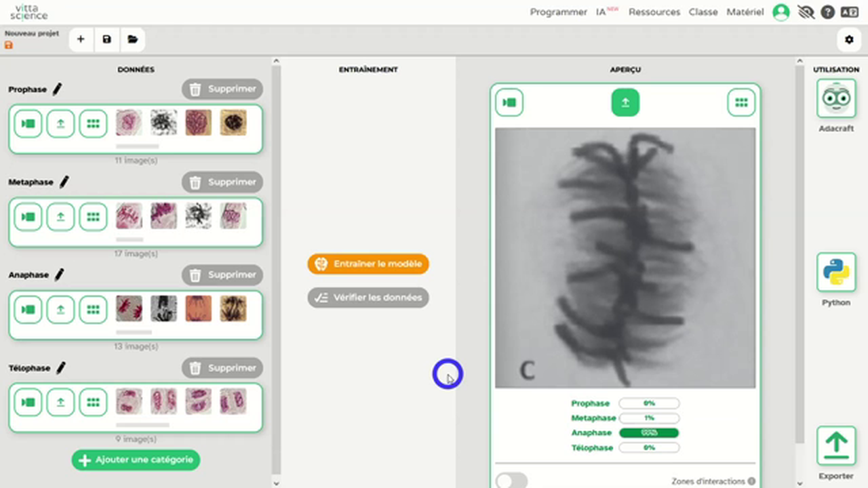Image resolution: width=868 pixels, height=488 pixels.
Task: Open the image grid in Anaphase category
Action: click(93, 310)
